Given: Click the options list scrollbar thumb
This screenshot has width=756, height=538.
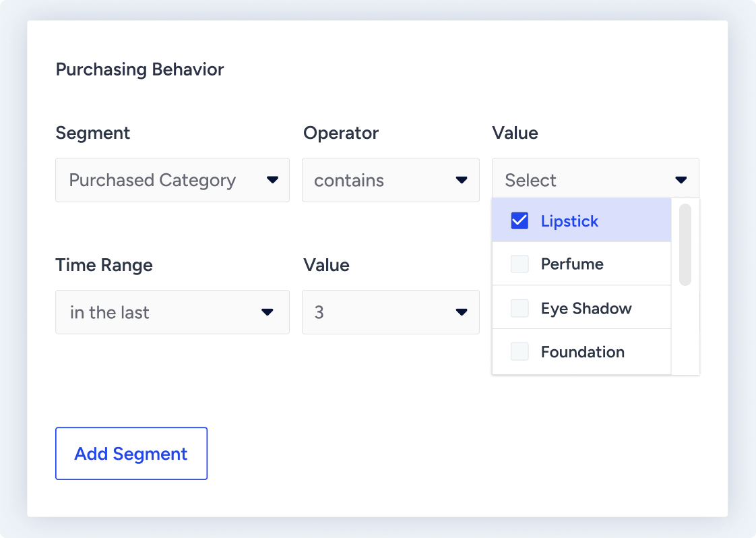Looking at the screenshot, I should 685,244.
